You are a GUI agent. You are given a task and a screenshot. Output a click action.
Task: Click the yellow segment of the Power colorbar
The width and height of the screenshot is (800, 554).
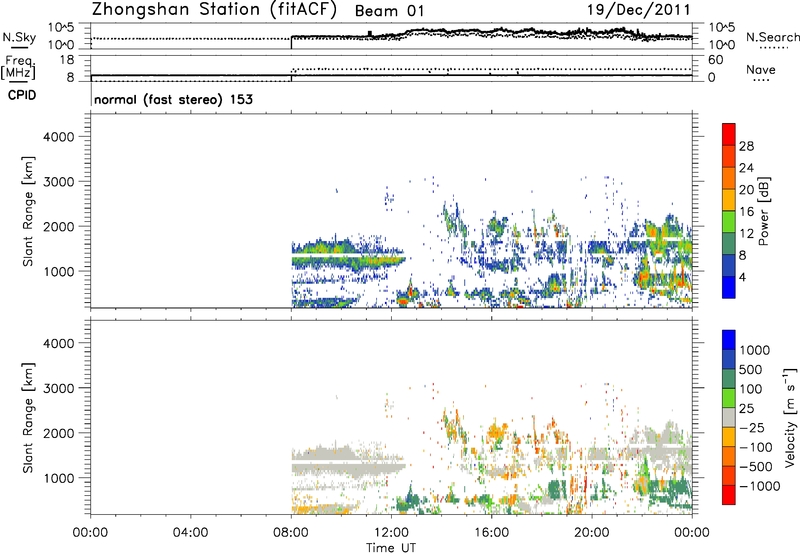click(729, 199)
